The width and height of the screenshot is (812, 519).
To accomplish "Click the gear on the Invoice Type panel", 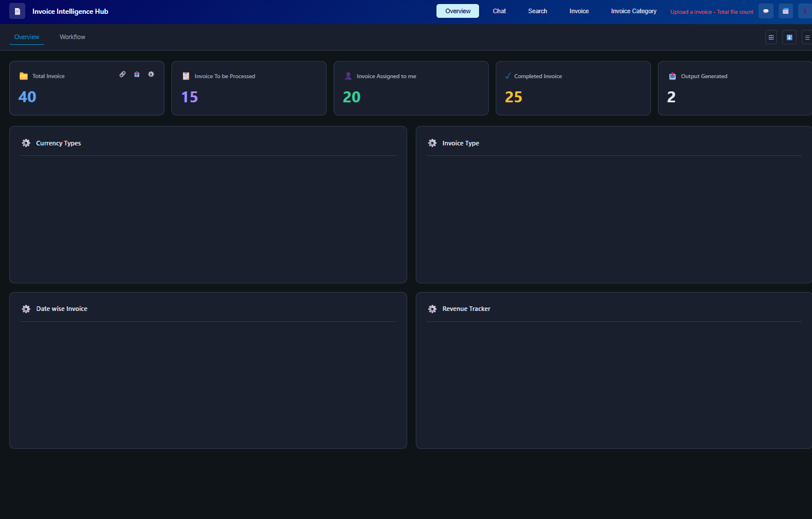I will 432,143.
